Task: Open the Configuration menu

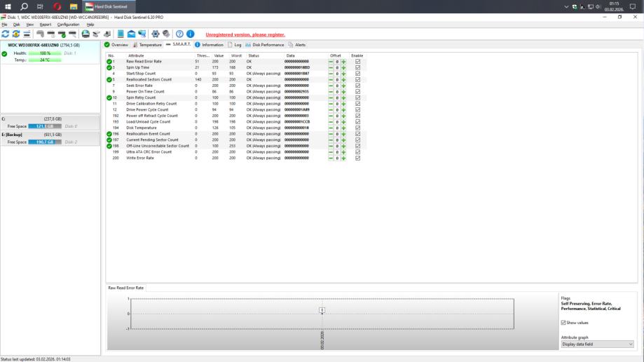Action: pyautogui.click(x=68, y=25)
